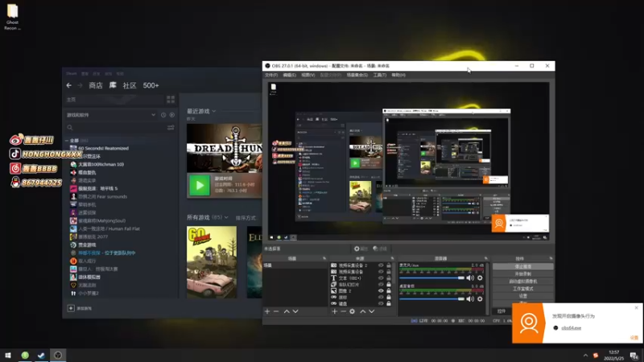Viewport: 644px width, 362px height.
Task: Adjust 桌面音频 volume slider
Action: [x=431, y=298]
